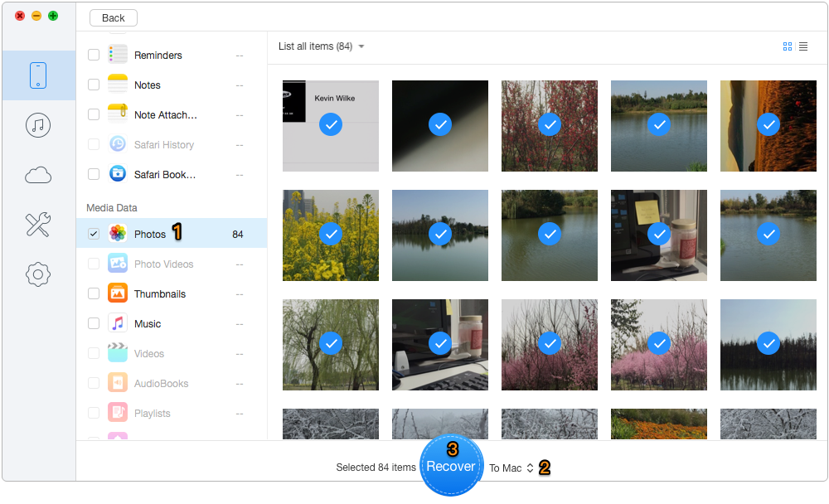Viewport: 829px width, 504px height.
Task: Click the Playlists icon
Action: (x=118, y=413)
